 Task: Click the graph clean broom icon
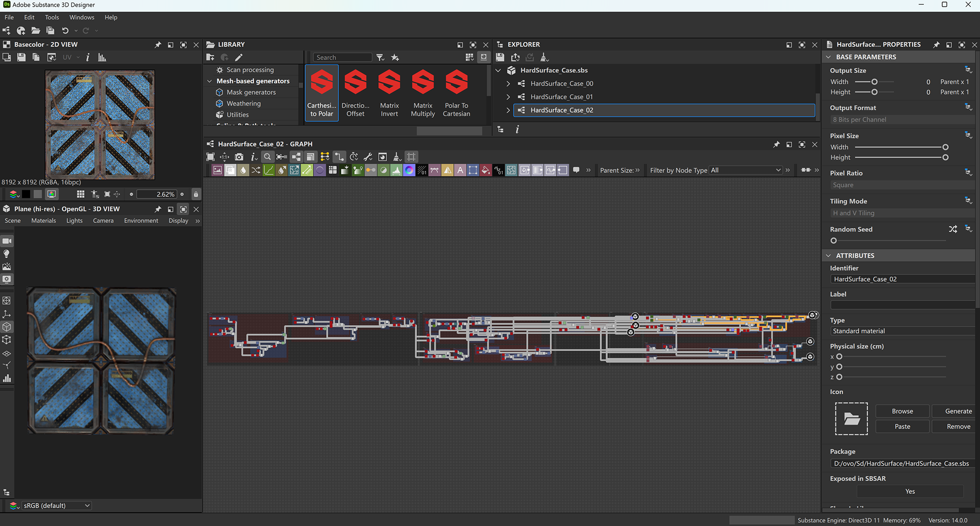coord(397,157)
